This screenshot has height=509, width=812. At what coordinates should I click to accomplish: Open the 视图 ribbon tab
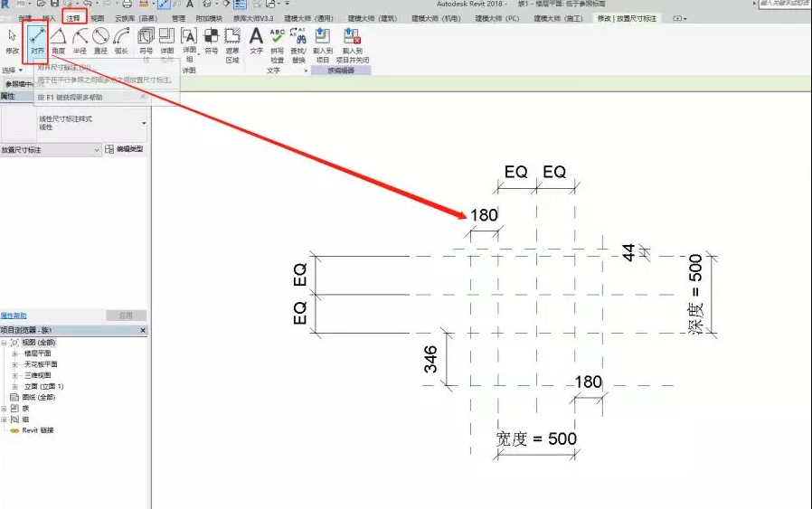98,18
